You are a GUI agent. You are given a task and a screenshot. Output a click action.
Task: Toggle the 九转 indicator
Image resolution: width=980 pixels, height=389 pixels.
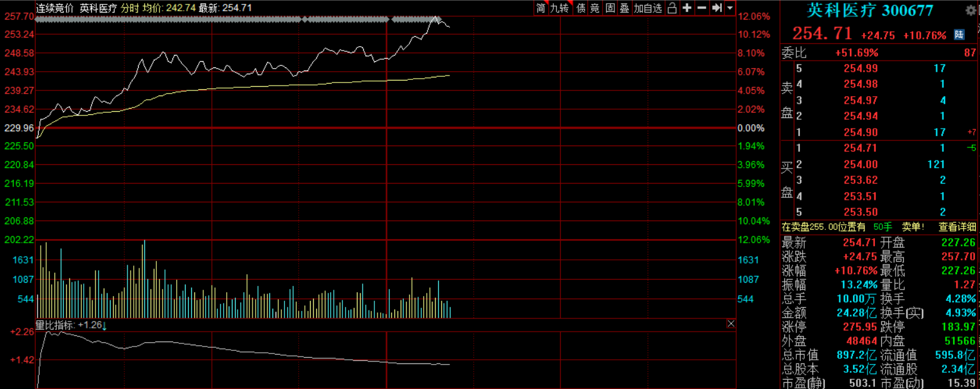pos(560,7)
